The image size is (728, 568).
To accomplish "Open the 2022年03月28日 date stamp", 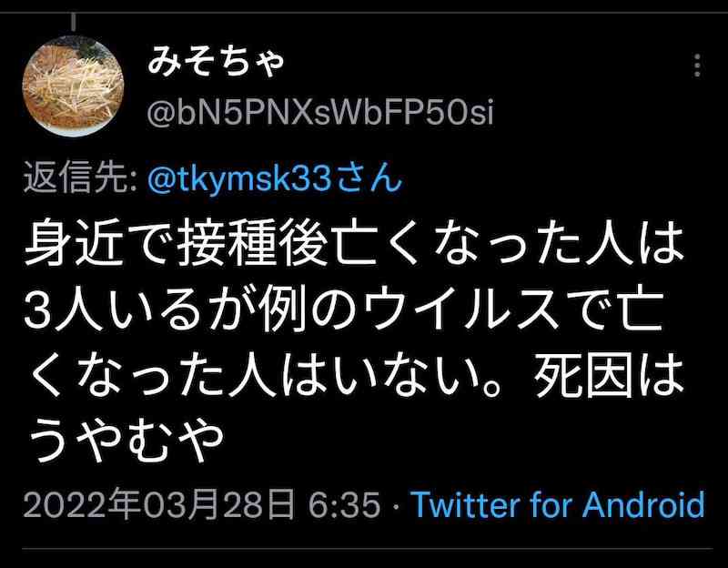I will (x=158, y=504).
